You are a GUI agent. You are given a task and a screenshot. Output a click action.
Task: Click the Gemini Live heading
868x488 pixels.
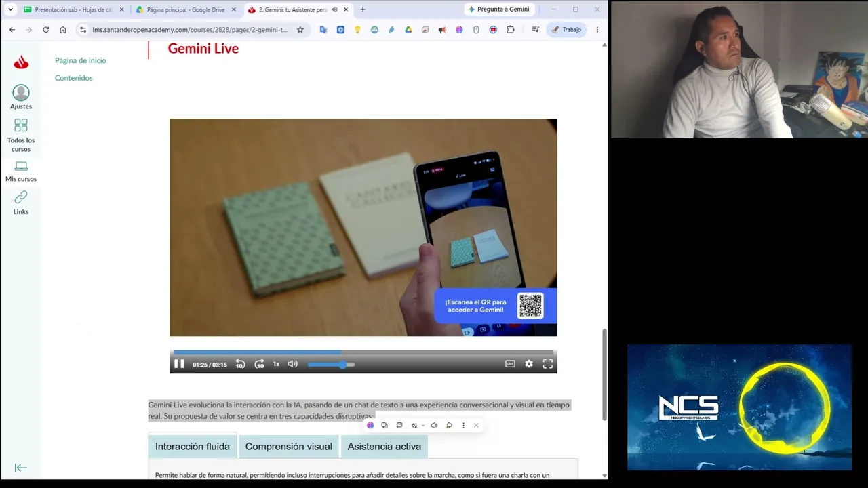203,49
